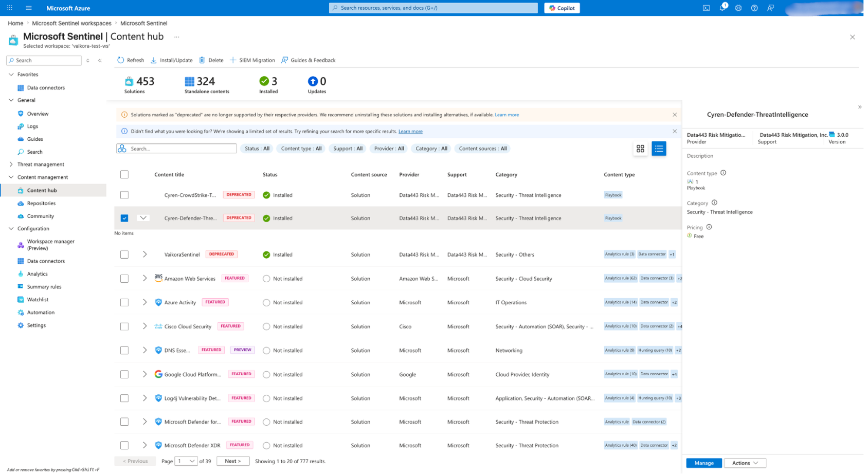This screenshot has height=474, width=868.
Task: Click the top Azure resources search bar
Action: coord(433,8)
